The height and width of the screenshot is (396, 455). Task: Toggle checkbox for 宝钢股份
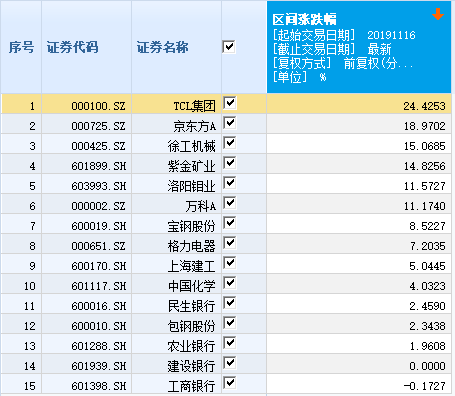230,223
